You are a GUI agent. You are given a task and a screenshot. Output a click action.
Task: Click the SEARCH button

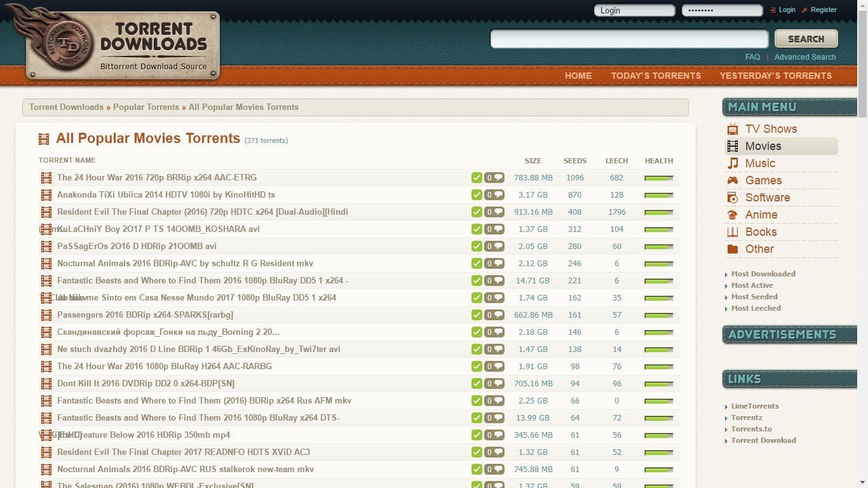pos(806,39)
